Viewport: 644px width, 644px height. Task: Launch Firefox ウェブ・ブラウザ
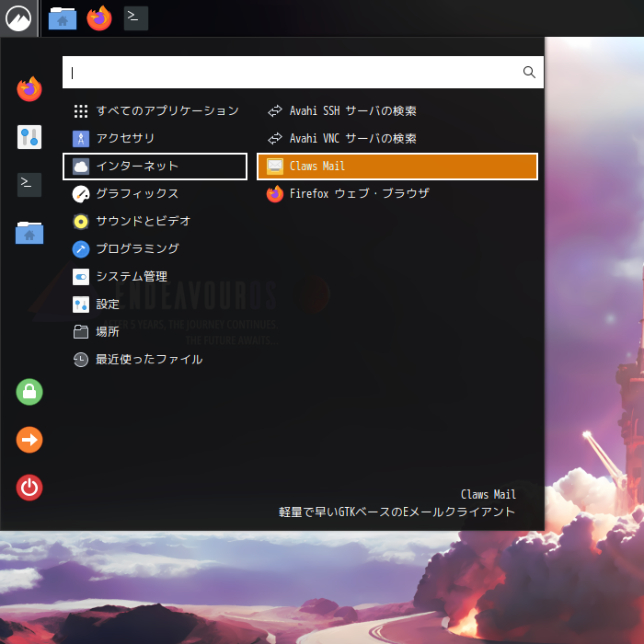tap(397, 194)
